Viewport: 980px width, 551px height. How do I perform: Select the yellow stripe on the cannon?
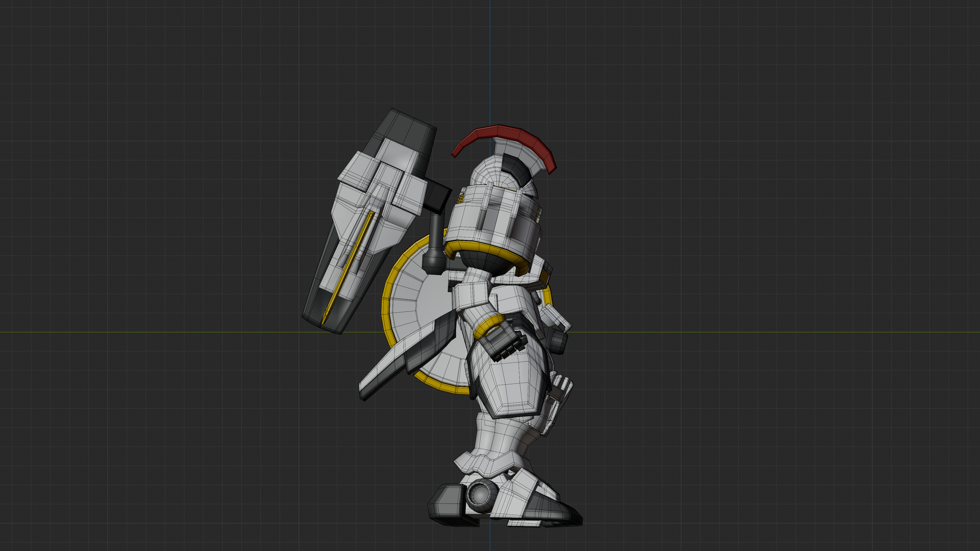tap(348, 268)
